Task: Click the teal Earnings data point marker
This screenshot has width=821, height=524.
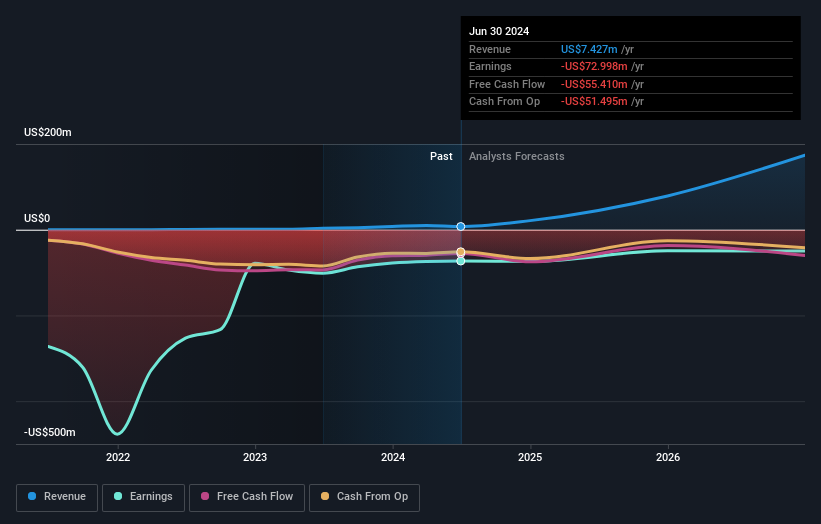Action: tap(461, 261)
